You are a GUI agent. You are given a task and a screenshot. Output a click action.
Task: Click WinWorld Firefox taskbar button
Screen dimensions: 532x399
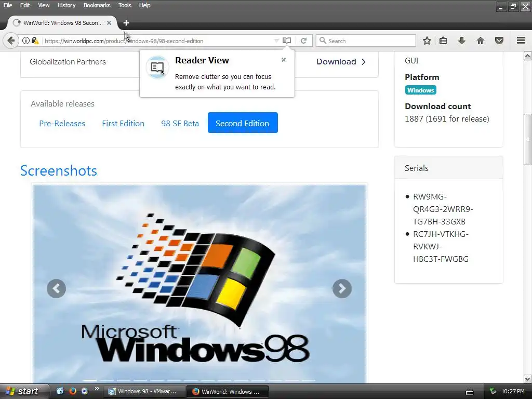[228, 392]
